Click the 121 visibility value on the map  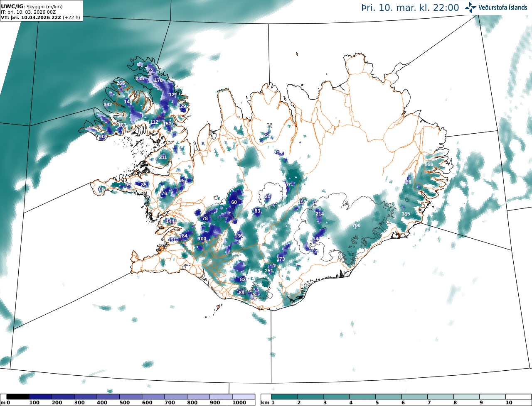173,95
